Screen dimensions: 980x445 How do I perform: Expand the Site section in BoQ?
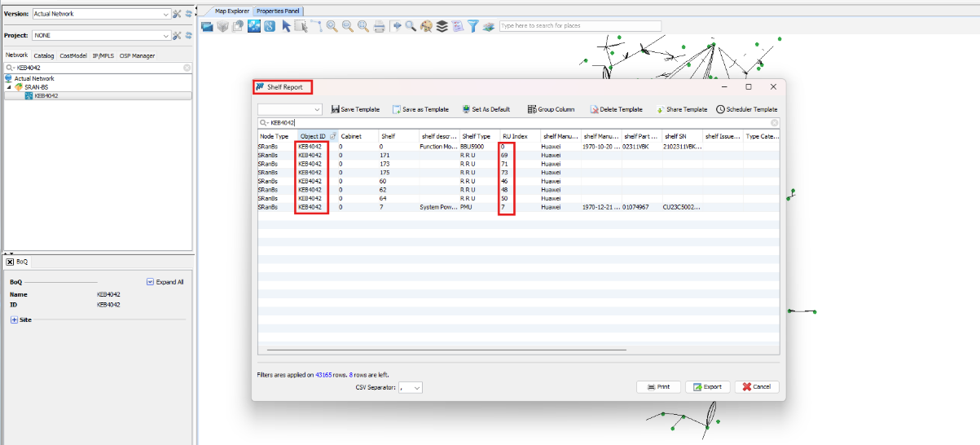14,320
